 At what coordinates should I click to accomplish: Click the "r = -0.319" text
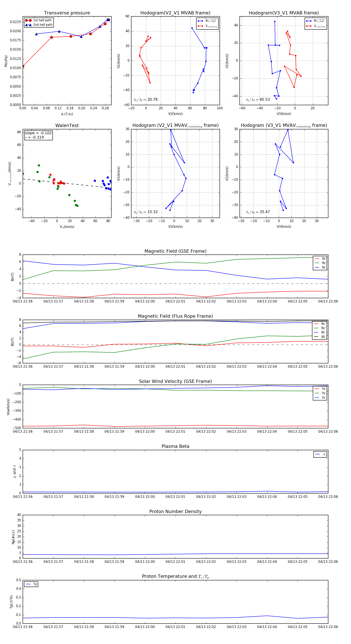(x=34, y=137)
